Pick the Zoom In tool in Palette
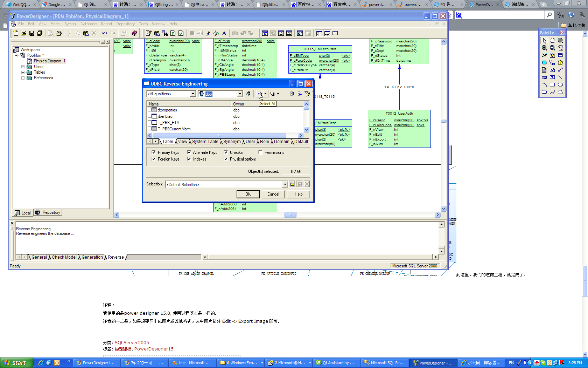The width and height of the screenshot is (588, 368). click(560, 41)
